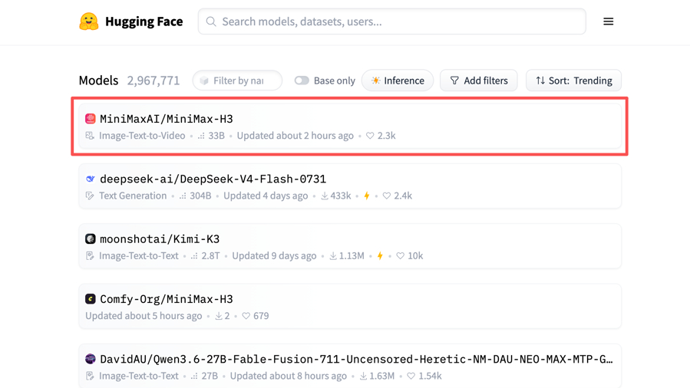Open the MiniMaxAI/MiniMax-H3 model page
Image resolution: width=690 pixels, height=388 pixels.
(166, 119)
